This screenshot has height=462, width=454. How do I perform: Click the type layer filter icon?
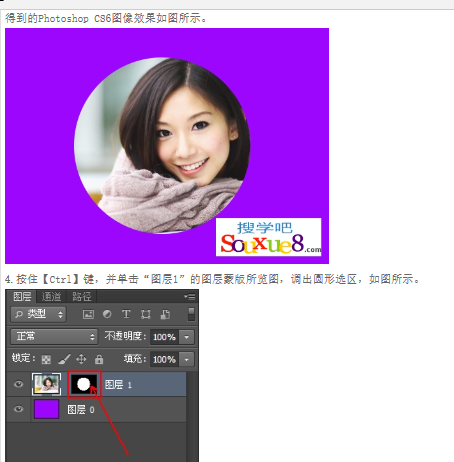click(126, 314)
